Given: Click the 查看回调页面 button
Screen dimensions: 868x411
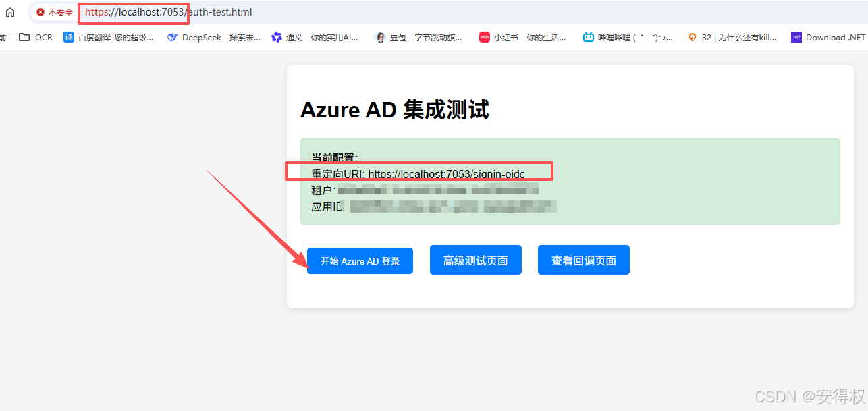Looking at the screenshot, I should pyautogui.click(x=584, y=260).
